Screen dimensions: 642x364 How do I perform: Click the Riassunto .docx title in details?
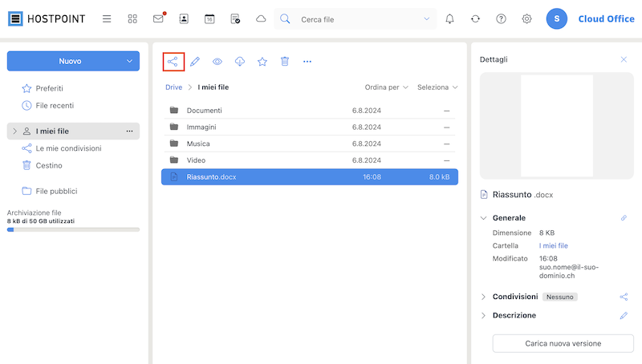[x=523, y=195]
